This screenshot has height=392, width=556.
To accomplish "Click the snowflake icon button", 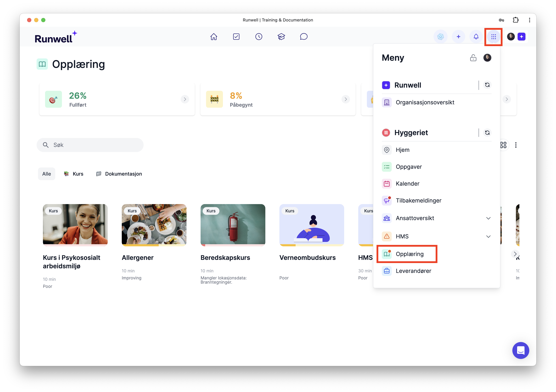I will coord(441,37).
